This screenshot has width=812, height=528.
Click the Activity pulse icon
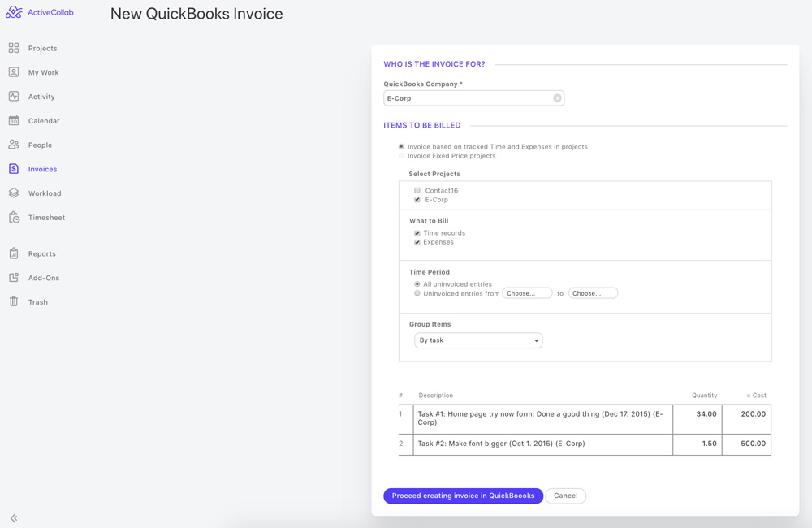point(14,97)
